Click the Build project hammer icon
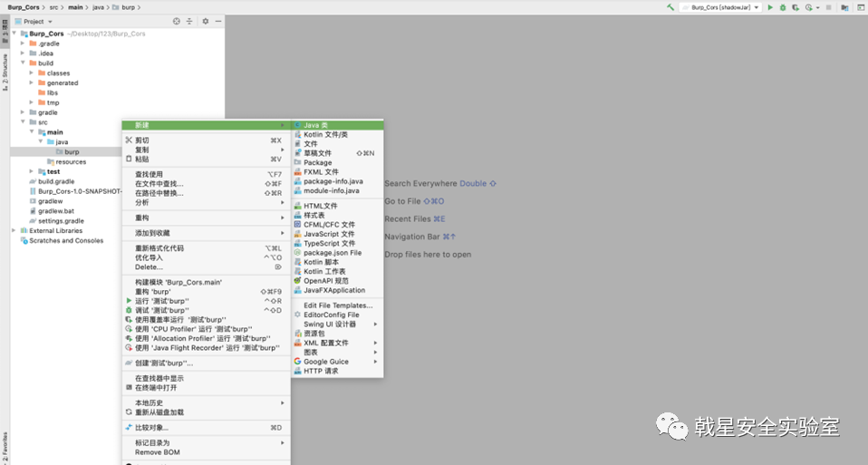 tap(670, 7)
